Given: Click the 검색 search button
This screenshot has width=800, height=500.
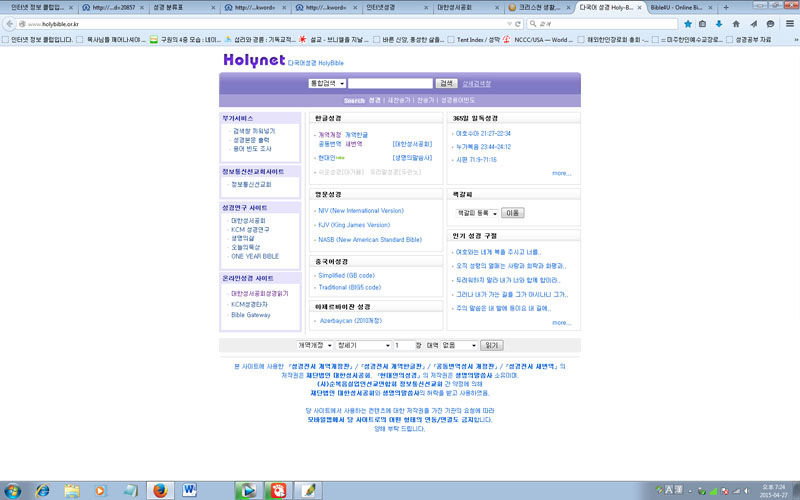Looking at the screenshot, I should (447, 84).
